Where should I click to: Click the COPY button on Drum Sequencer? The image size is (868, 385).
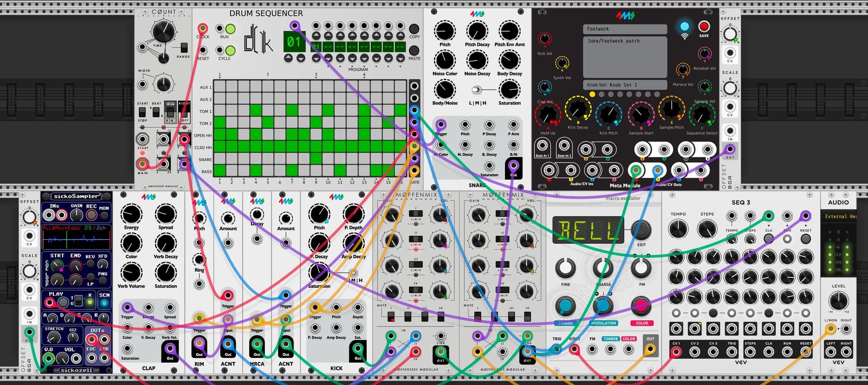click(x=414, y=29)
